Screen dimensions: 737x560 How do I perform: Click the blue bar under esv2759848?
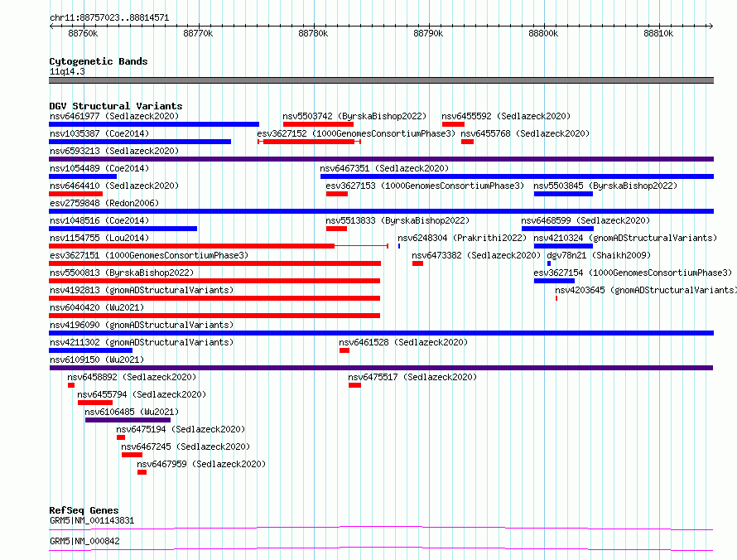coord(381,211)
